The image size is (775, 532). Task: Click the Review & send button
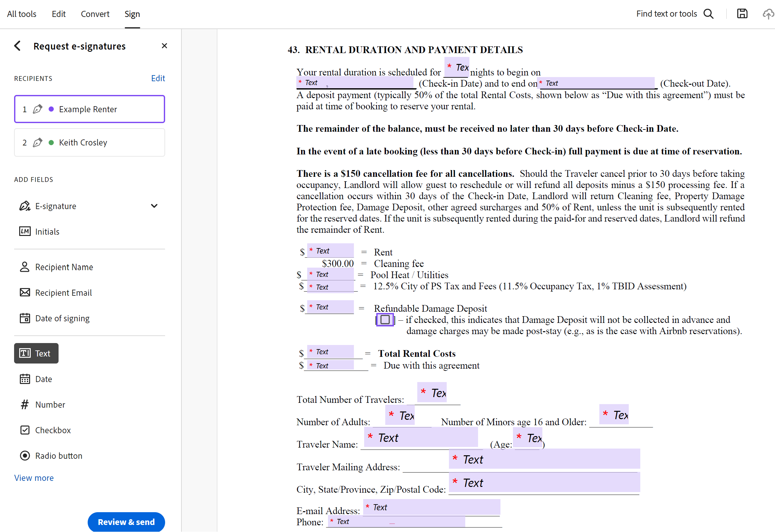(126, 522)
